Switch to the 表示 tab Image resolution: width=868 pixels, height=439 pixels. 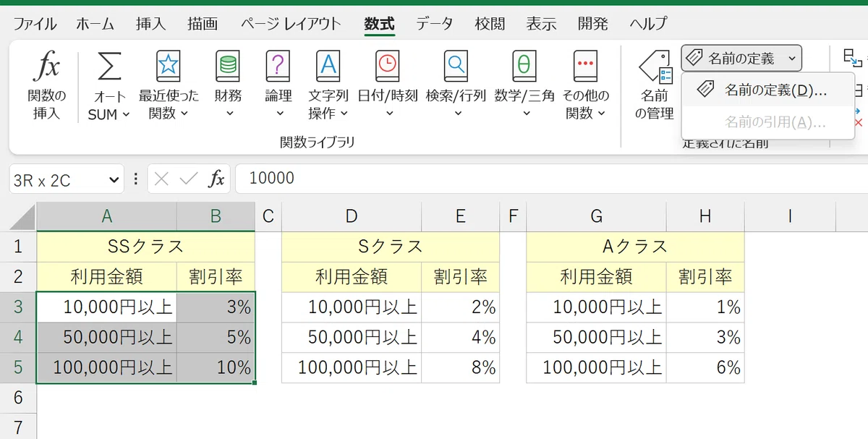click(541, 23)
